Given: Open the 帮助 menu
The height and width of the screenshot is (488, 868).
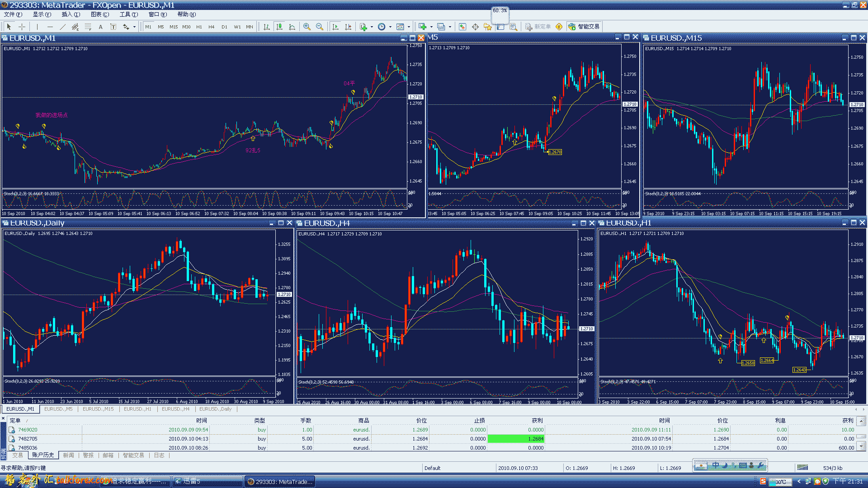Looking at the screenshot, I should [187, 14].
